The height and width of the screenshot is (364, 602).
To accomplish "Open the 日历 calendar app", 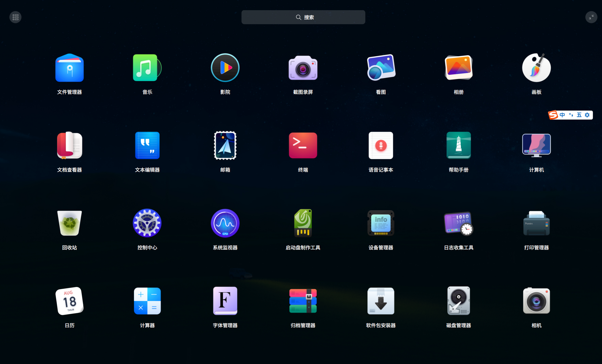I will tap(69, 301).
